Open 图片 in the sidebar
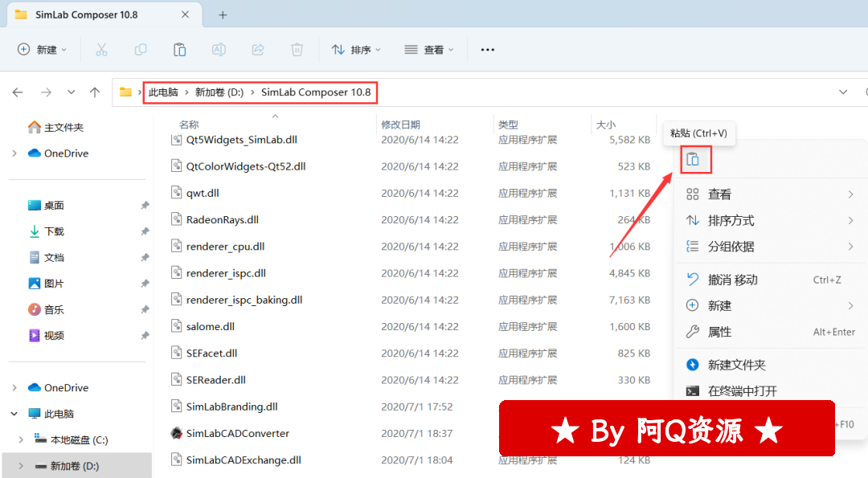 (x=47, y=284)
